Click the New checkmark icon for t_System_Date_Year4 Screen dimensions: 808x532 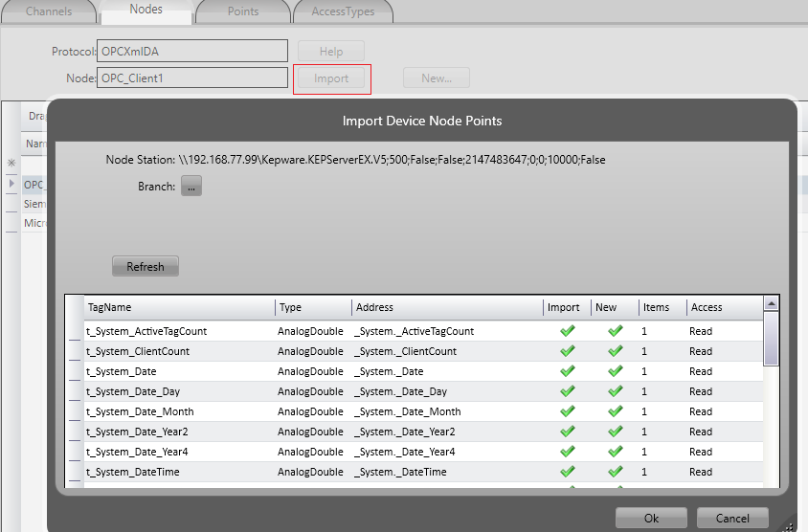[615, 452]
